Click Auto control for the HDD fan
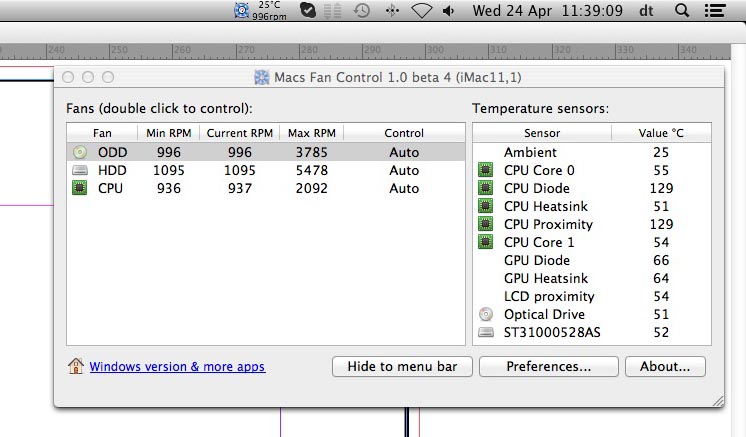This screenshot has width=746, height=437. [x=404, y=170]
